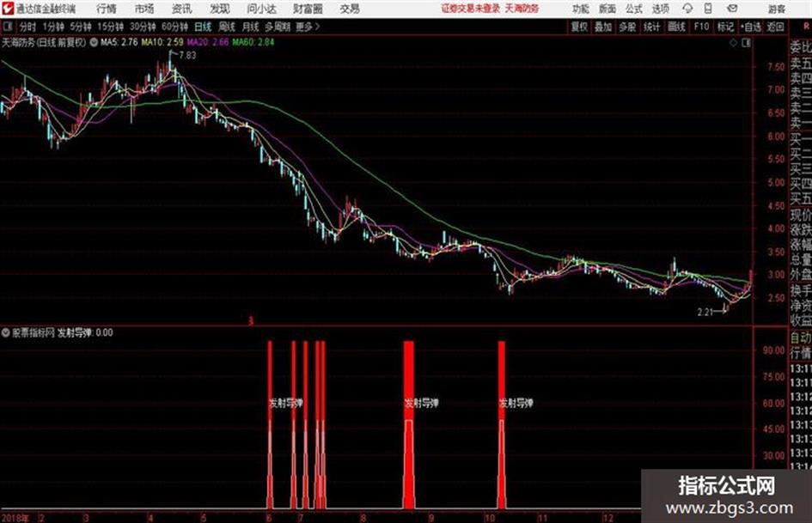Select the 日线 daily period
The width and height of the screenshot is (812, 523).
(203, 27)
